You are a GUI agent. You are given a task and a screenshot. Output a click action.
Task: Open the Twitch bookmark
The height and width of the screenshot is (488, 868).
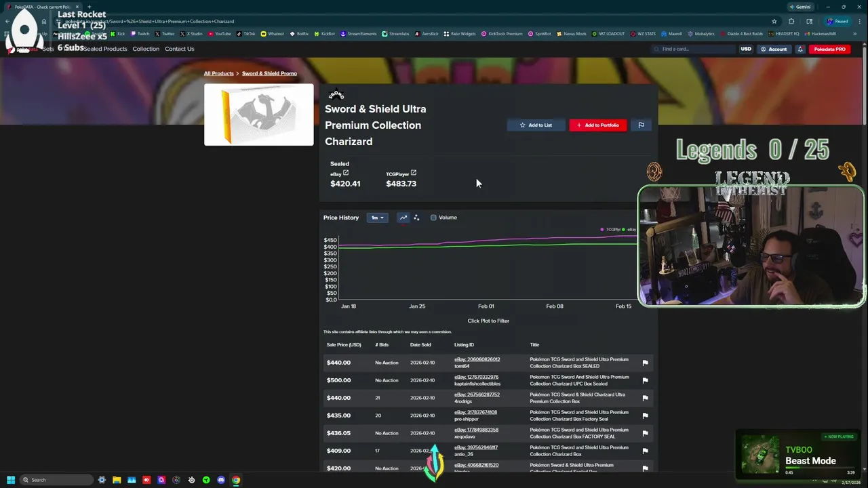(140, 34)
